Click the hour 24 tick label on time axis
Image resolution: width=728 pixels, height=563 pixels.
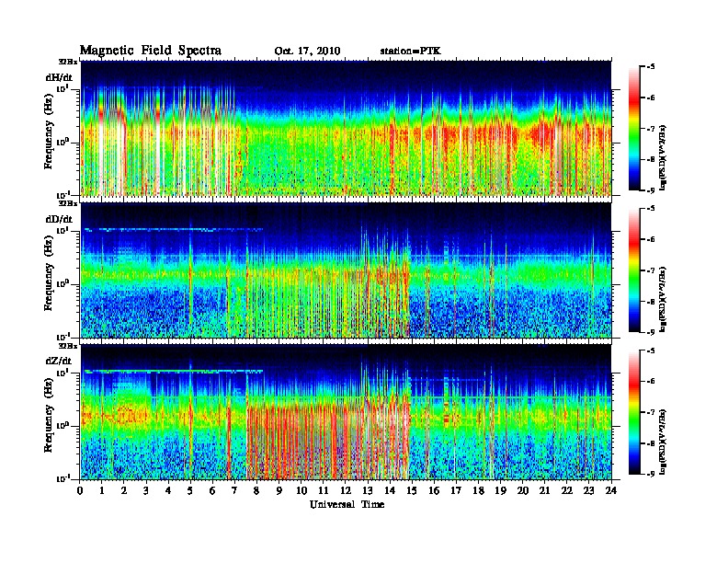coord(611,490)
